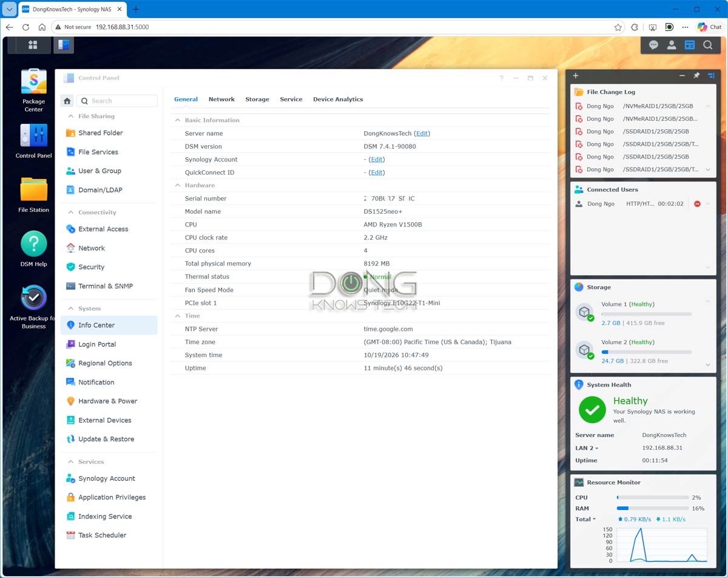This screenshot has width=728, height=578.
Task: Go to Control Panel home icon
Action: point(67,101)
